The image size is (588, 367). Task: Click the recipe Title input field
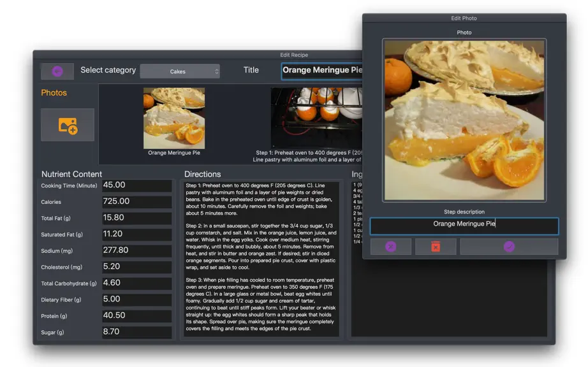pos(322,71)
